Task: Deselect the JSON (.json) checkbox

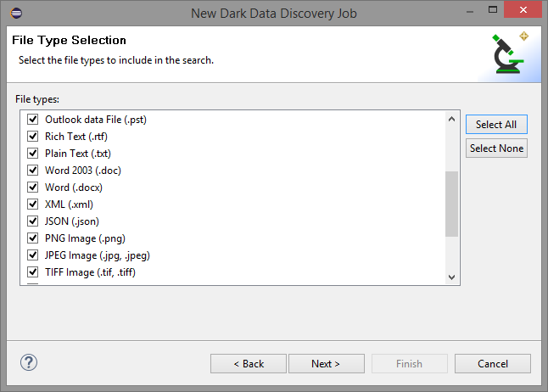Action: click(34, 221)
